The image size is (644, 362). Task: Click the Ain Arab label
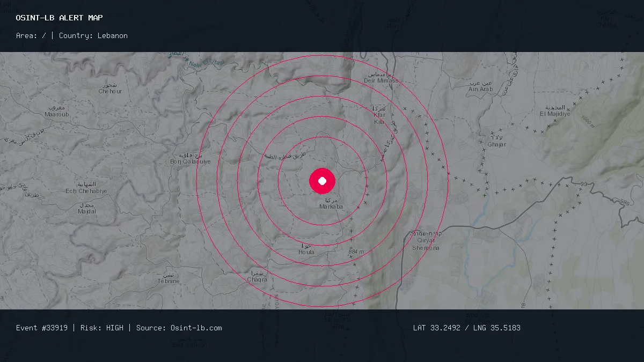(x=480, y=86)
